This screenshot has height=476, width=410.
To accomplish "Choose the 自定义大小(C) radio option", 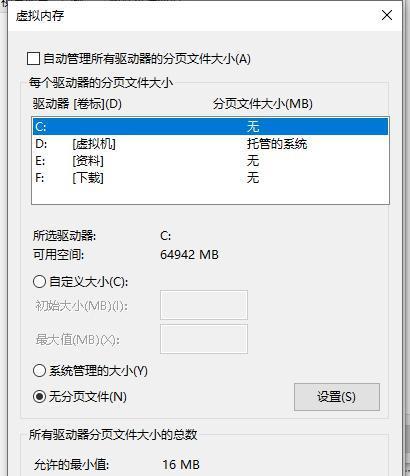I will pyautogui.click(x=39, y=282).
